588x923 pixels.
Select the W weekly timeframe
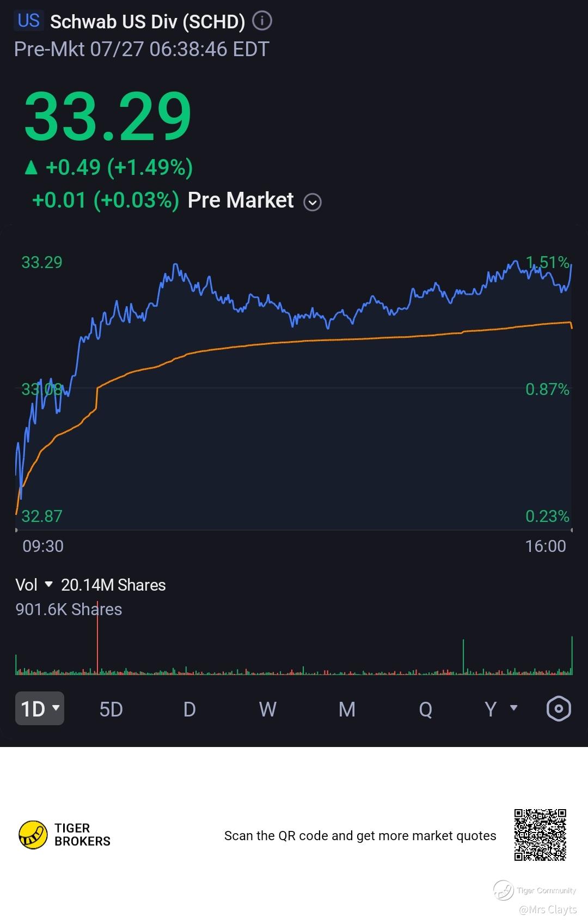tap(268, 709)
